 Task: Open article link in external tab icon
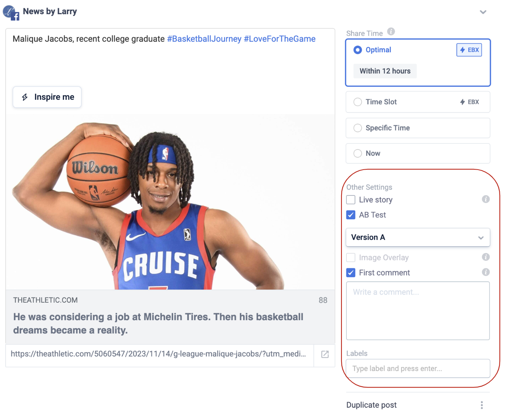[325, 354]
